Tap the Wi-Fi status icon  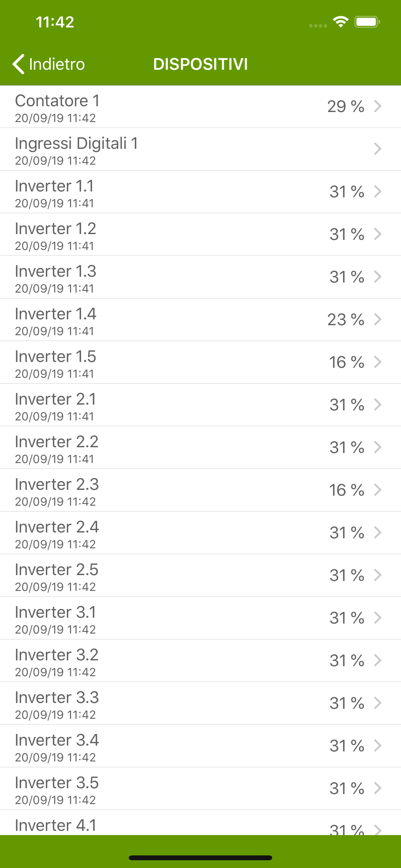click(x=340, y=22)
